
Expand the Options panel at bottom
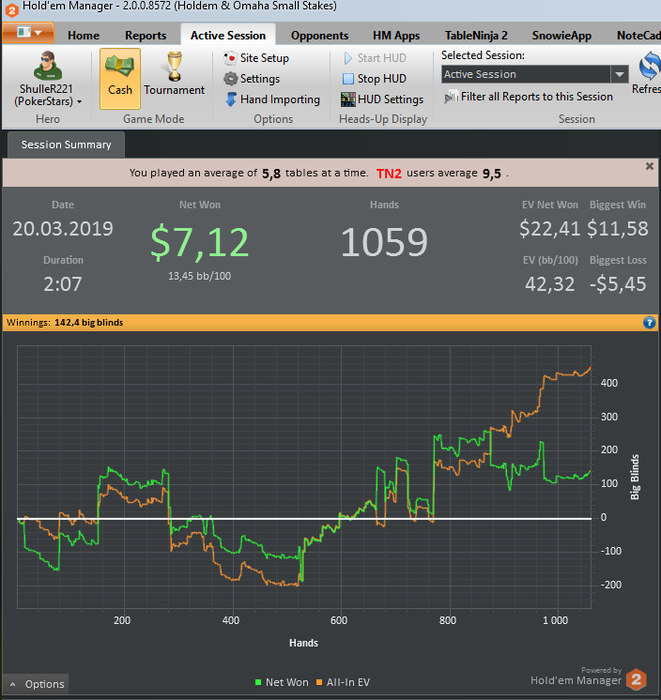[x=36, y=684]
